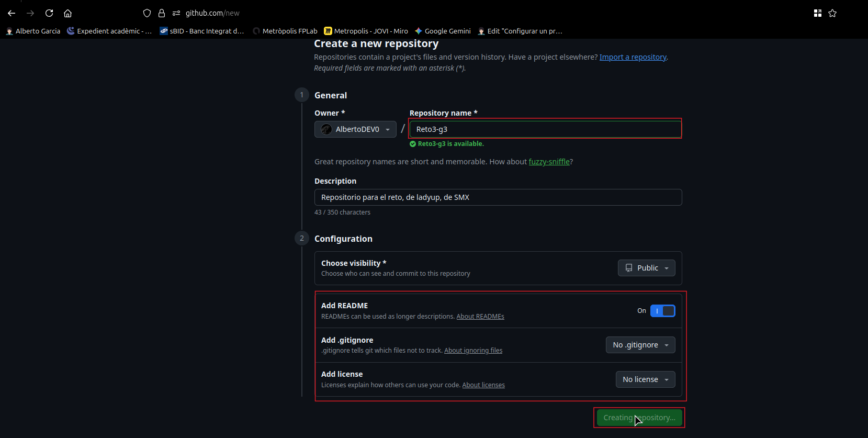Screen dimensions: 868x438
Task: Click into the Repository name field
Action: pos(545,129)
